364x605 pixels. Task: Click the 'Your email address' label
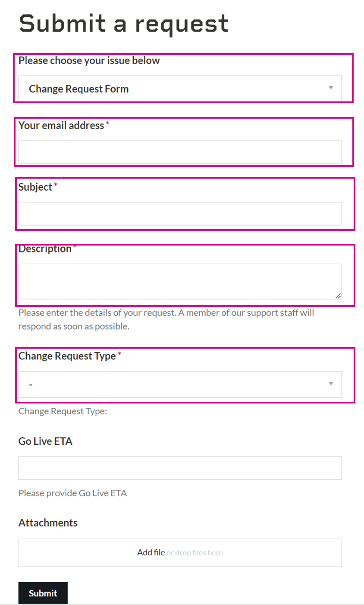61,125
